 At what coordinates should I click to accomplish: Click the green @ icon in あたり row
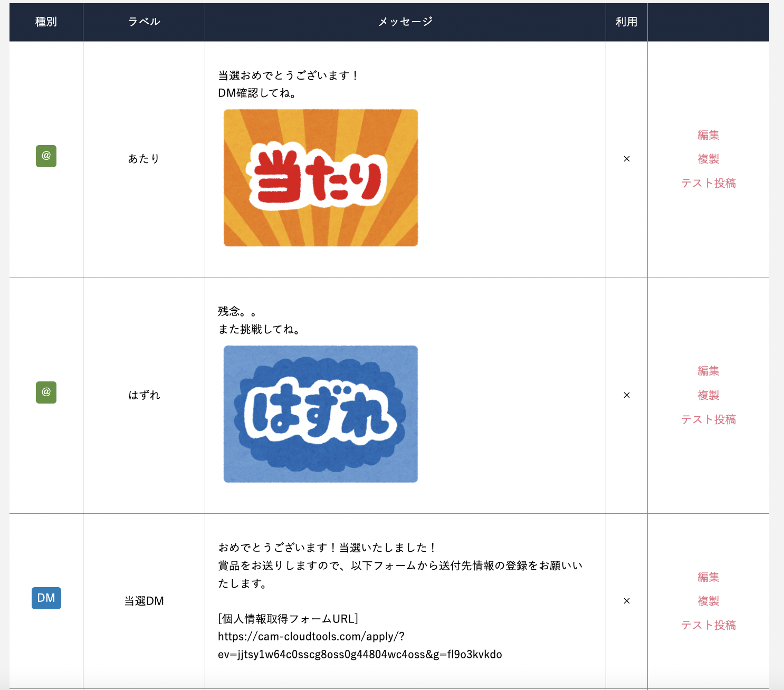pos(46,156)
